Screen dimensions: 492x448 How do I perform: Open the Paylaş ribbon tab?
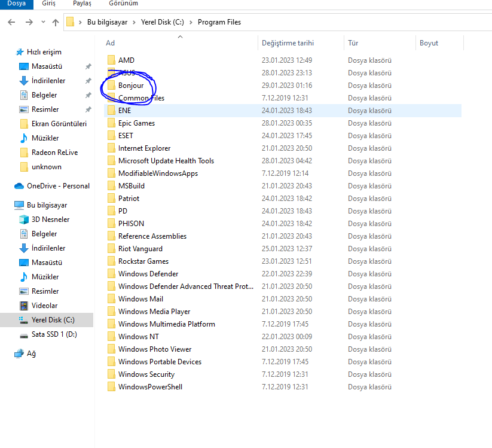click(x=82, y=4)
